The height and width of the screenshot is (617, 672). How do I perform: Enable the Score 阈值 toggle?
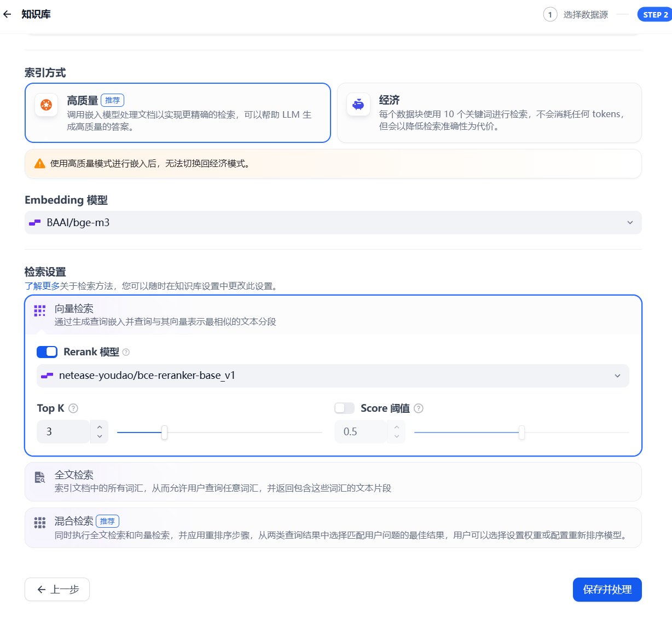pyautogui.click(x=344, y=408)
